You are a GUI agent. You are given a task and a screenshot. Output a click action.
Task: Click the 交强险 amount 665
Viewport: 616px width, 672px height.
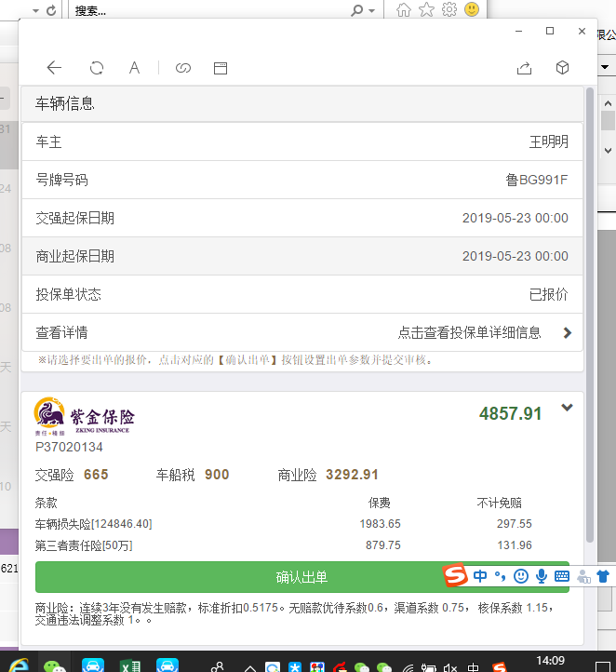[96, 475]
